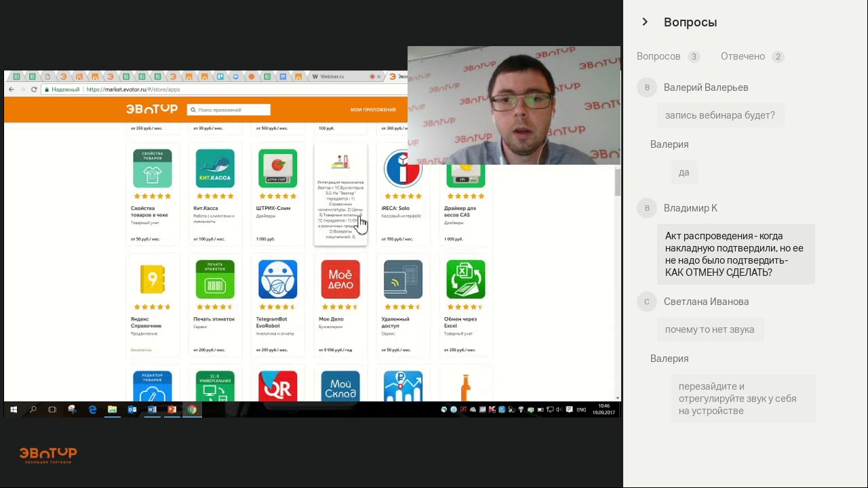Open the Печать этикеток title link
The height and width of the screenshot is (488, 868).
coord(214,319)
